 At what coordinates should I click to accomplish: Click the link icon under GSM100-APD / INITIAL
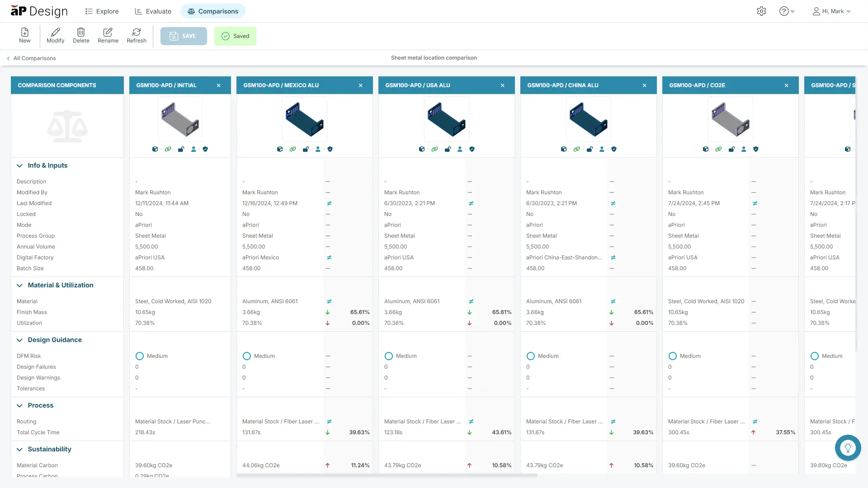168,149
